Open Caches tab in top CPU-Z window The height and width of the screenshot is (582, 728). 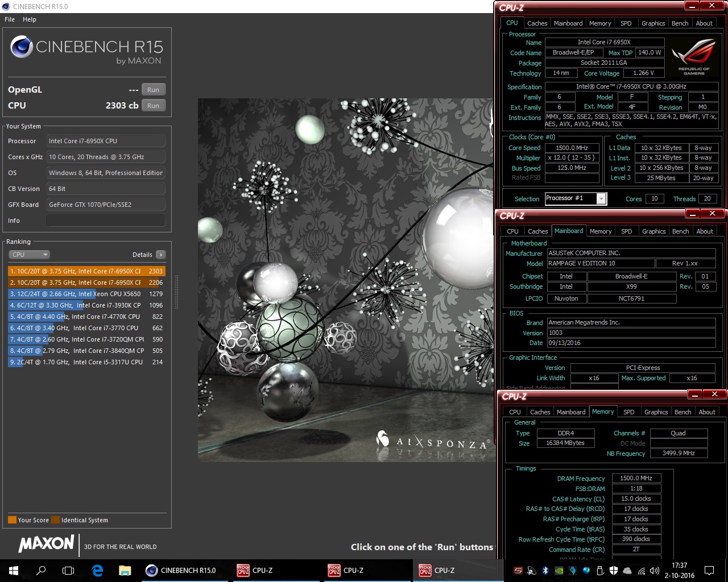(x=537, y=23)
